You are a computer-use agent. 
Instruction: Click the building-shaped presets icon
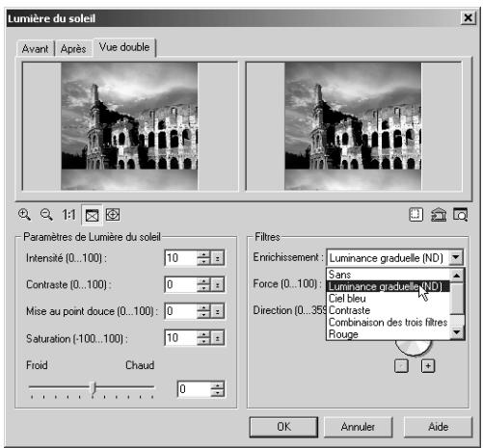click(439, 215)
